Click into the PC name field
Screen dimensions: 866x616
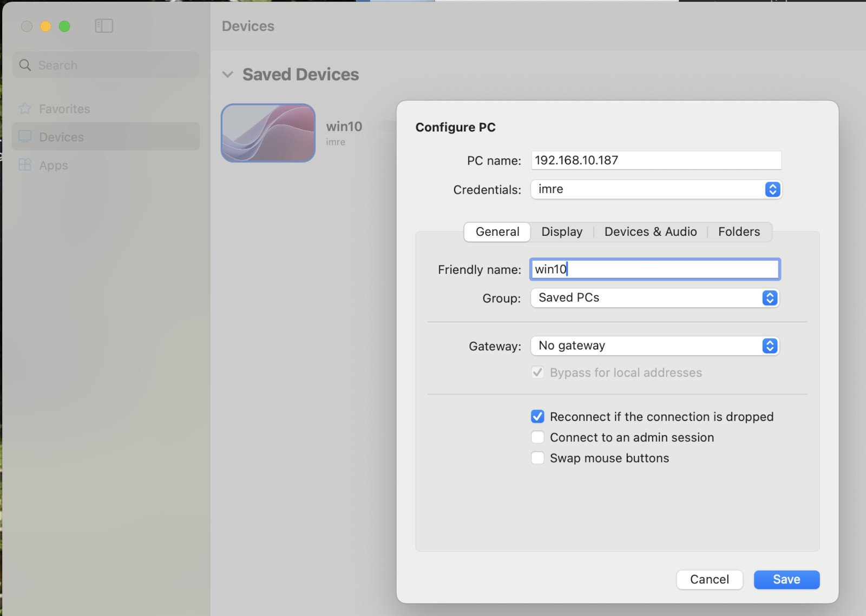pos(655,161)
